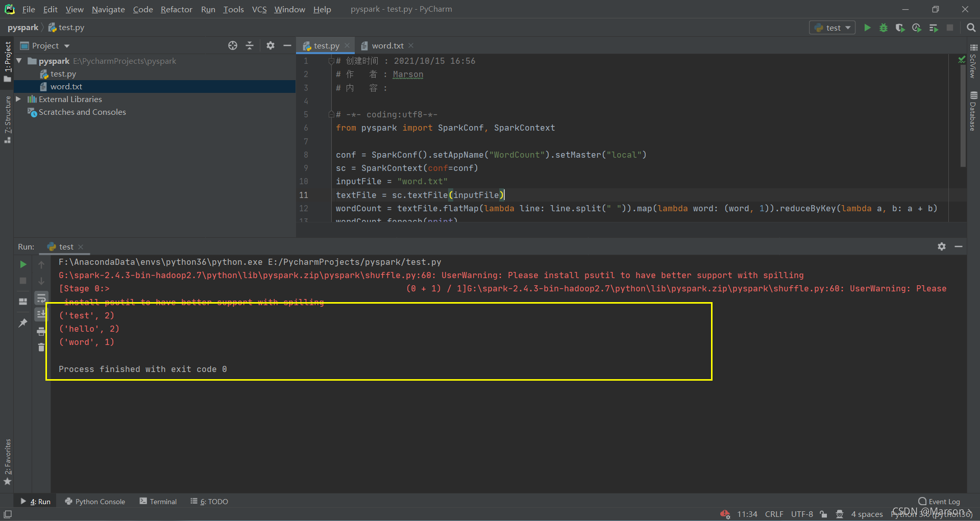Open the File menu
The image size is (980, 521).
pos(29,9)
